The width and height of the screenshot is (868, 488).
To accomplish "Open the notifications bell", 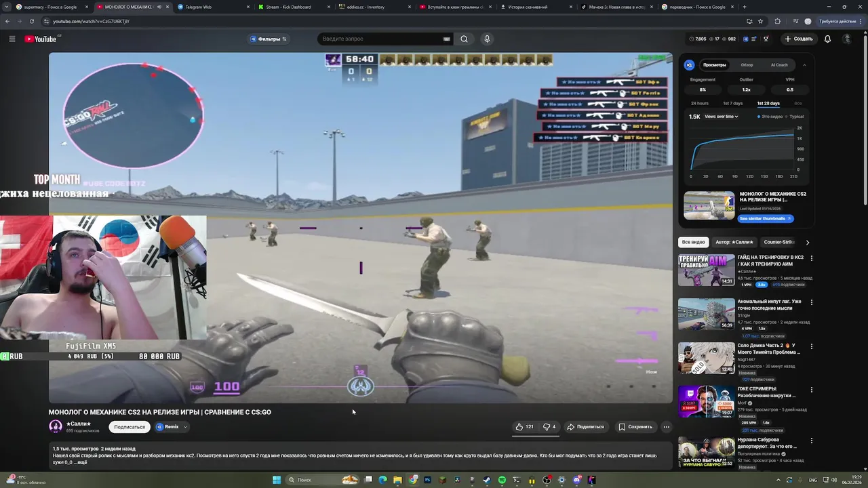I will click(x=827, y=39).
